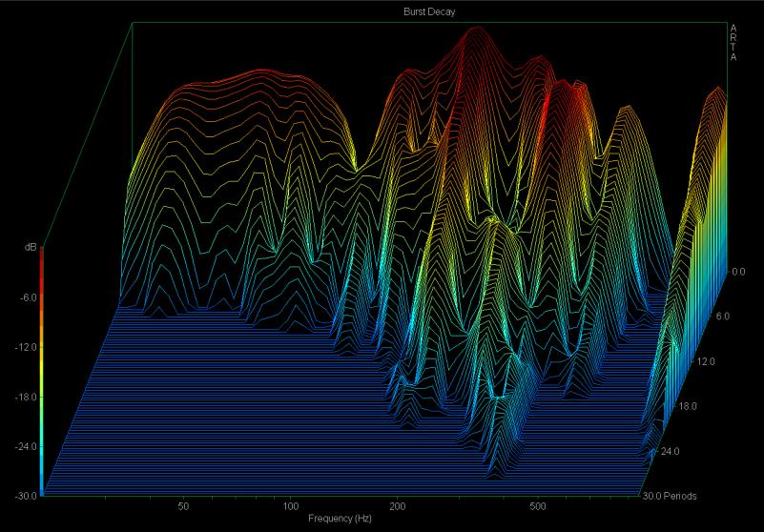Select the -18.0 dB tick label

pos(24,397)
